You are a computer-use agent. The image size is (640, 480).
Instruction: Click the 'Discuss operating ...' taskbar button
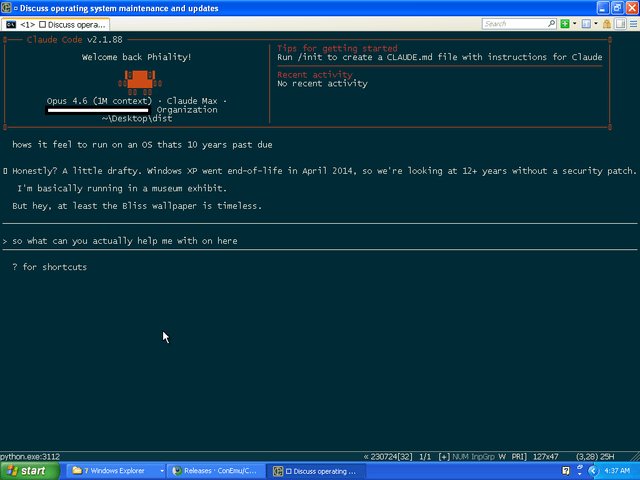coord(316,471)
